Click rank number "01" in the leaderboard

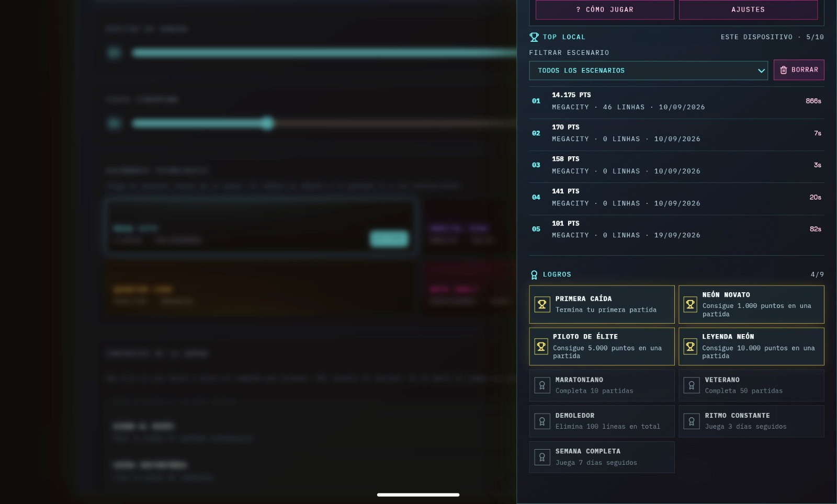(536, 101)
